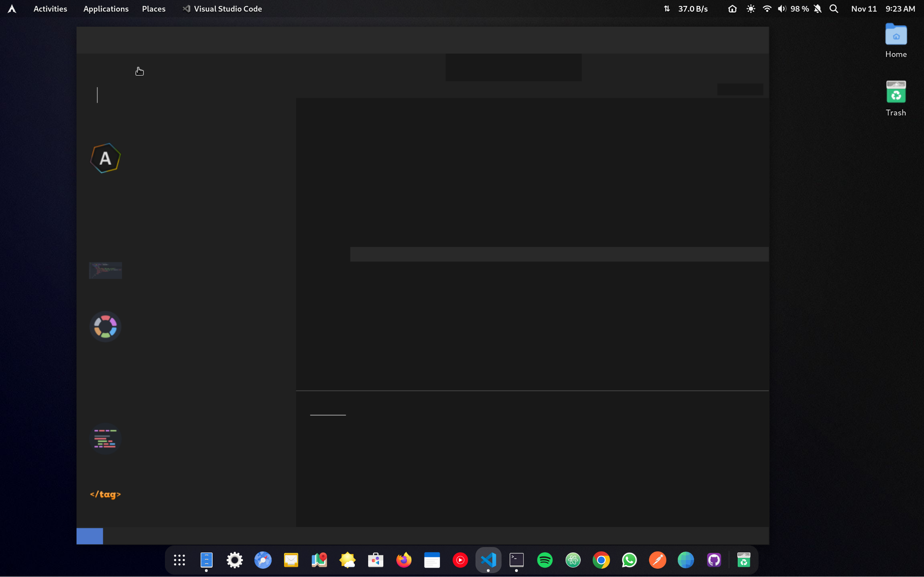Open Settings via the gear icon in dock
924x577 pixels.
coord(235,560)
